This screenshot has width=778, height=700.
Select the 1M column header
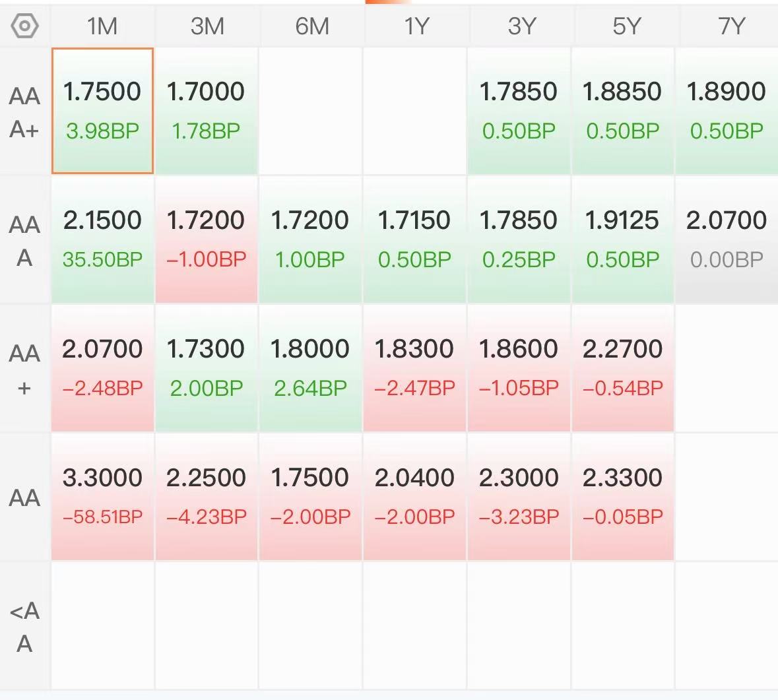(102, 26)
